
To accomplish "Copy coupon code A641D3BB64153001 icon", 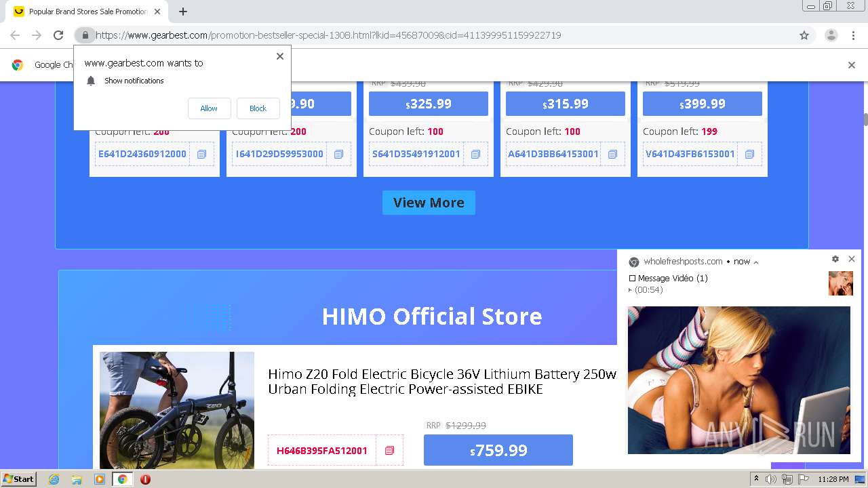I will (x=612, y=154).
